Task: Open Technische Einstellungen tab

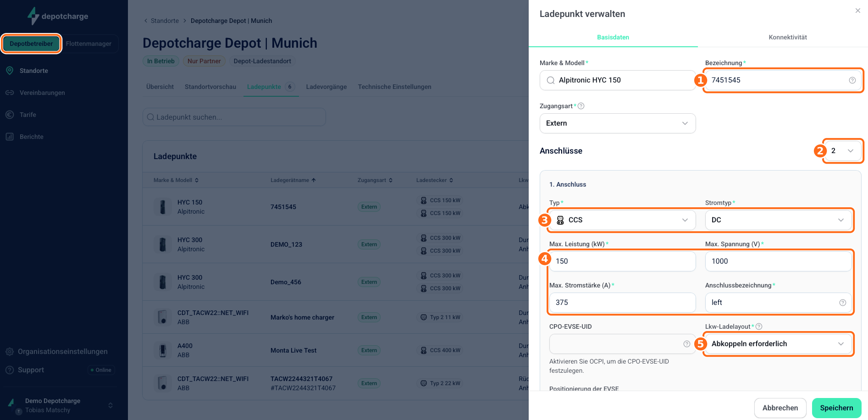Action: click(x=395, y=87)
